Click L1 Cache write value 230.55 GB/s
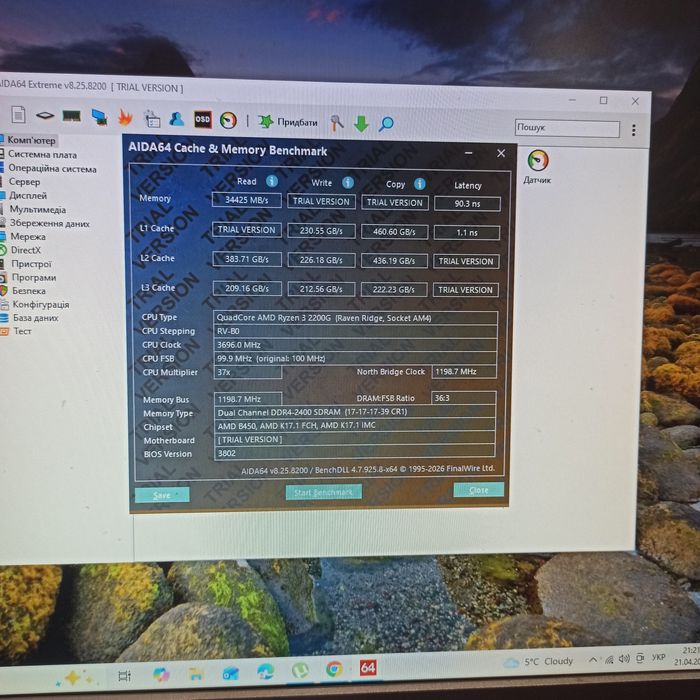 [321, 231]
